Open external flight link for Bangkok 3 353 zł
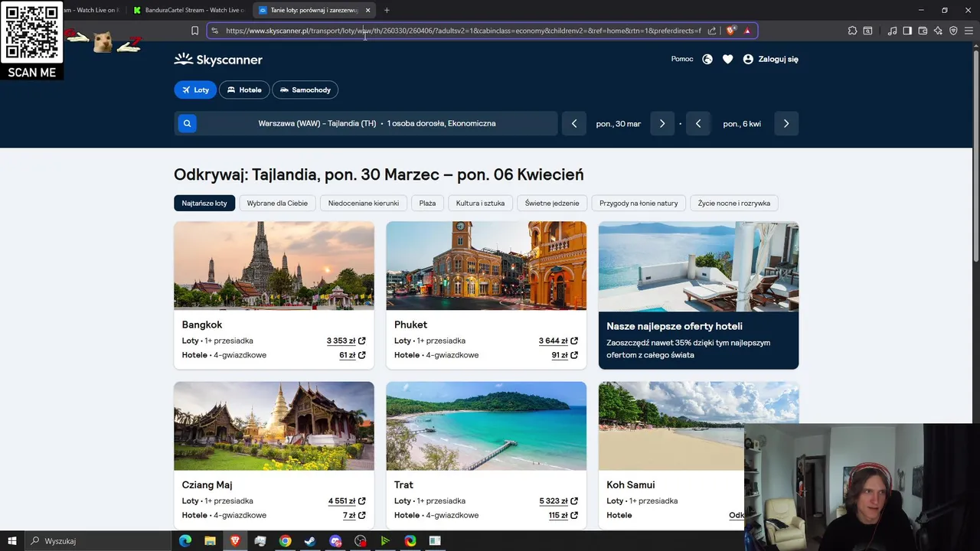The image size is (980, 551). point(362,341)
